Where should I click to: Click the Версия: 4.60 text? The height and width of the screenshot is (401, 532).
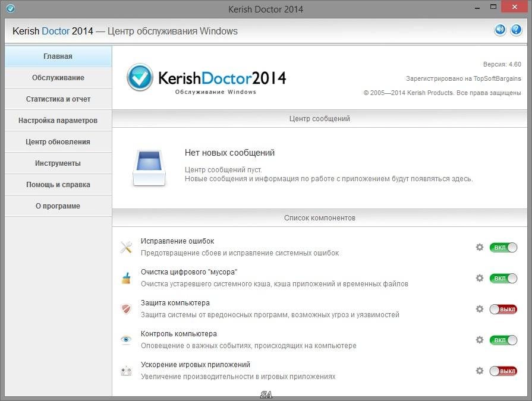coord(502,64)
